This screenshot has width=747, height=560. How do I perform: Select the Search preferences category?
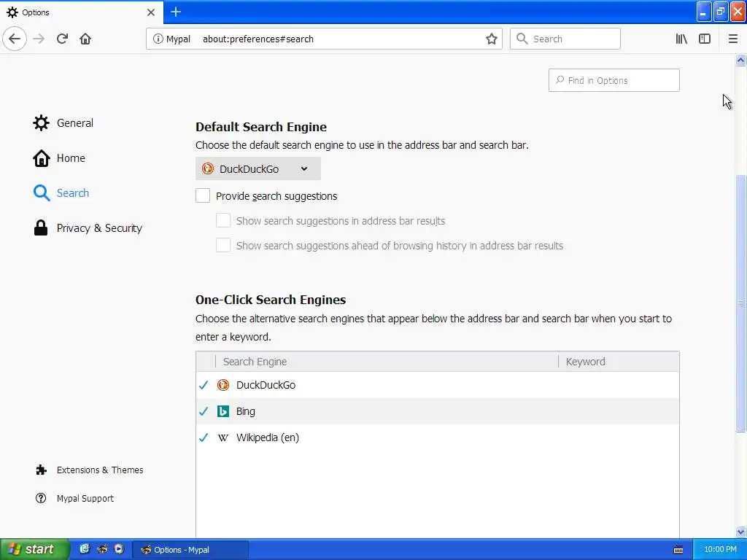[61, 192]
